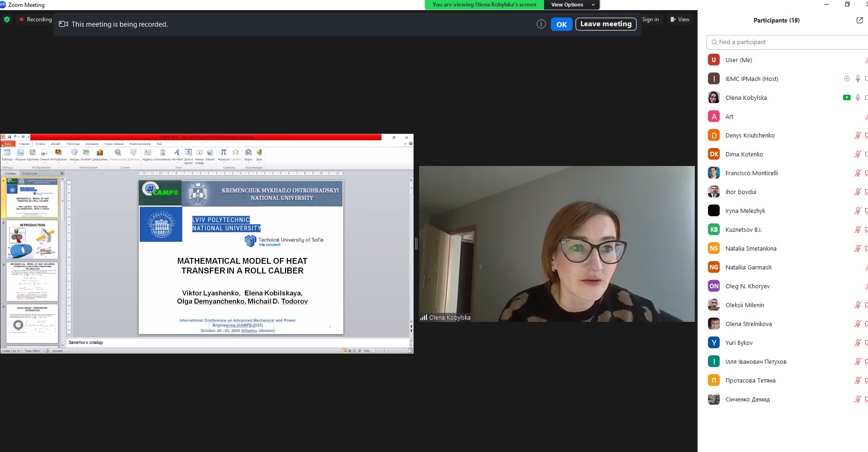Viewport: 868px width, 452px height.
Task: Expand the Таблица dropdown in the shared ribbon
Action: [7, 162]
